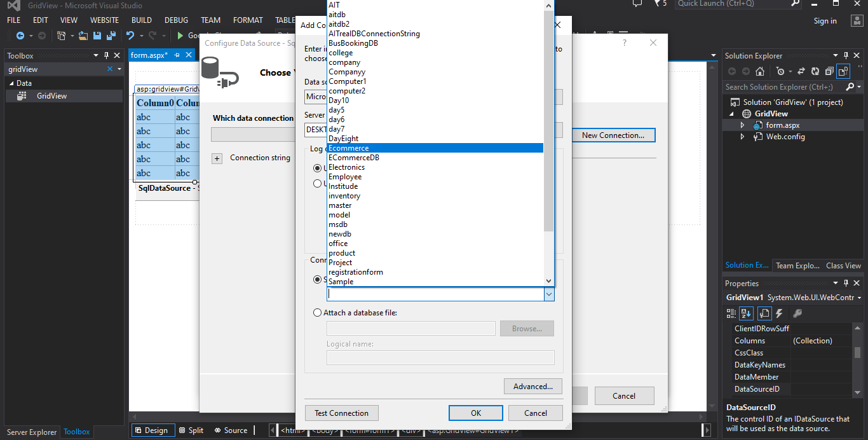Open the Toolbox window options dropdown
This screenshot has width=868, height=440.
click(x=96, y=55)
